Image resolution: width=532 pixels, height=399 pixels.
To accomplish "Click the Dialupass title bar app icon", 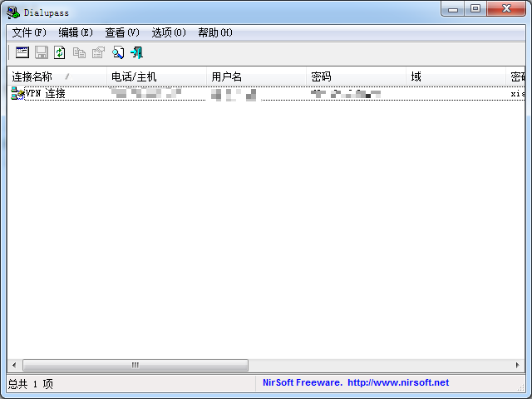I will tap(13, 12).
